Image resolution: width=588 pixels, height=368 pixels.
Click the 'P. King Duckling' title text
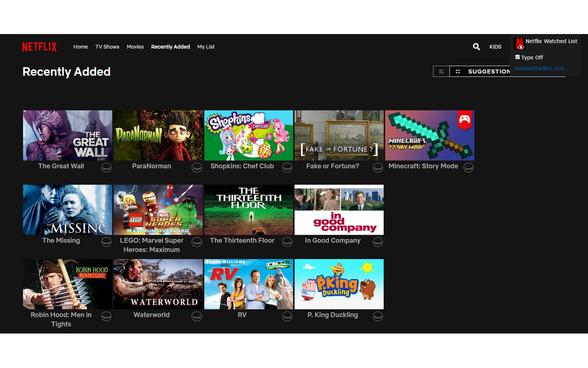point(333,315)
